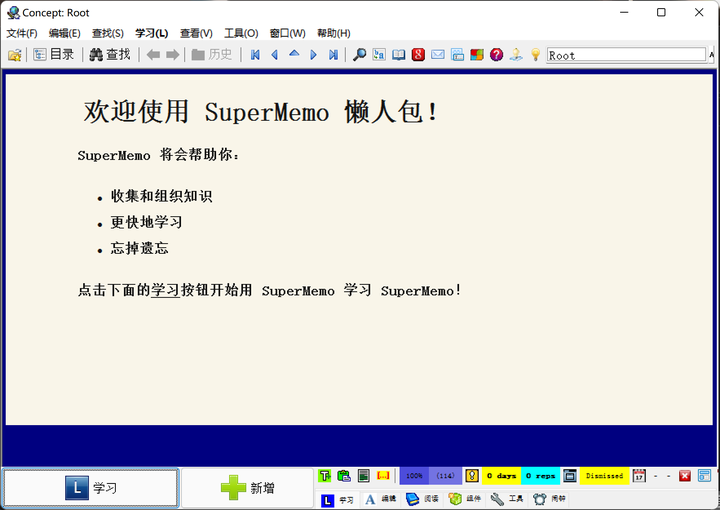
Task: Open the calendar 17 icon
Action: coord(639,476)
